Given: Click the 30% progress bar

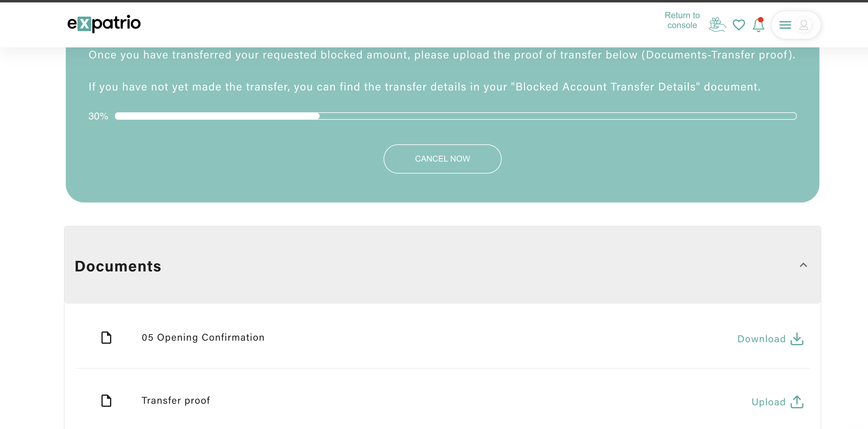Looking at the screenshot, I should click(x=456, y=116).
